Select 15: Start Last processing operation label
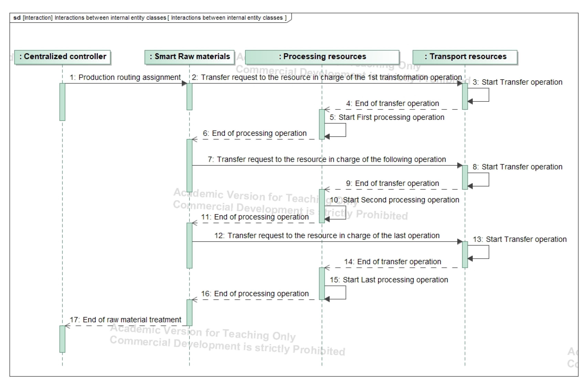588x387 pixels. pos(389,280)
